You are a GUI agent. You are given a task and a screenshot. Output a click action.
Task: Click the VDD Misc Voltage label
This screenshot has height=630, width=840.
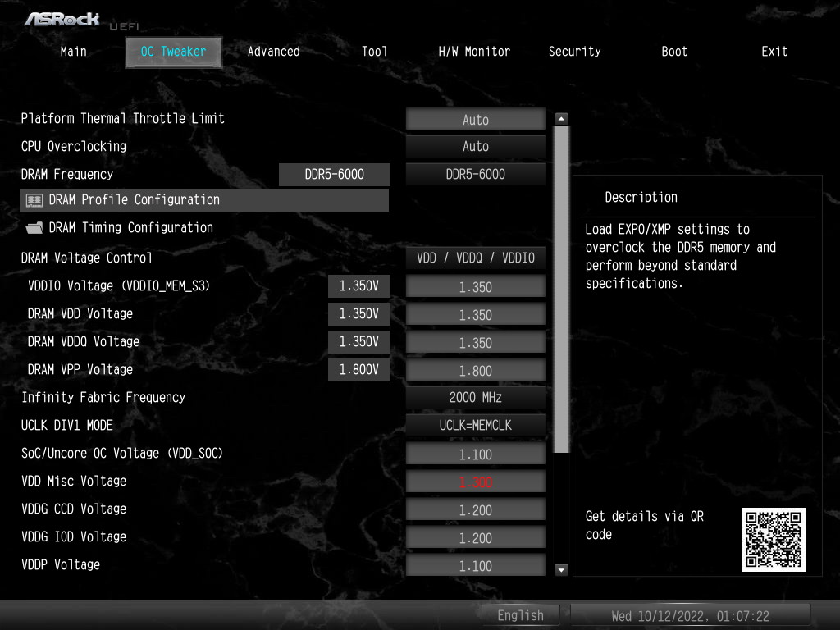click(73, 481)
